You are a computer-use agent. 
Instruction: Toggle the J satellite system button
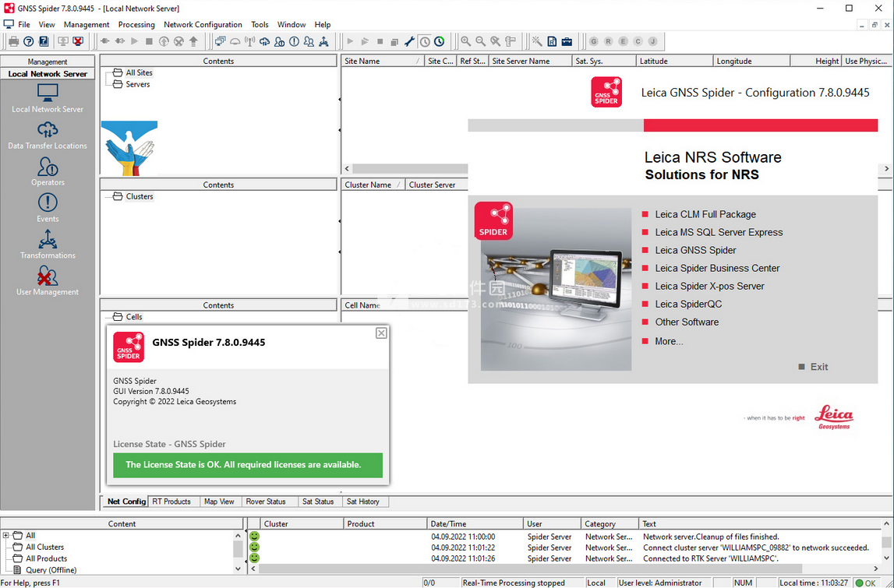coord(653,41)
